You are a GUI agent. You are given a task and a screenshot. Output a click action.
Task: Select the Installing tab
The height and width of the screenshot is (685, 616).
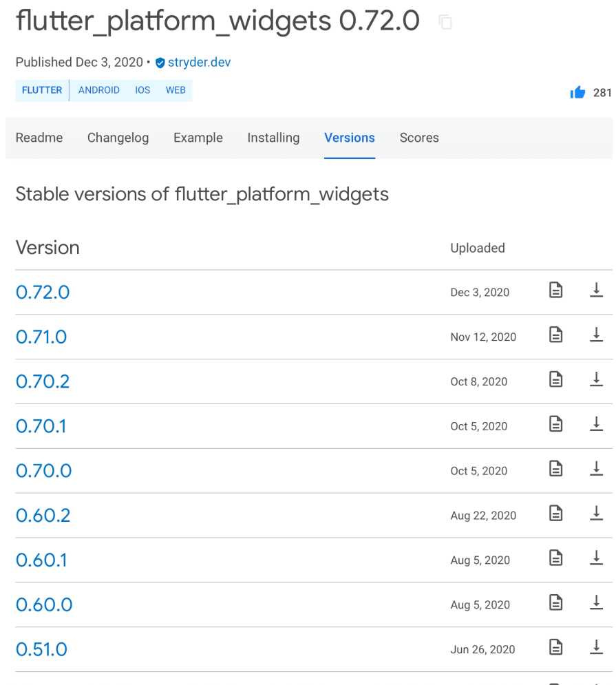click(x=273, y=138)
